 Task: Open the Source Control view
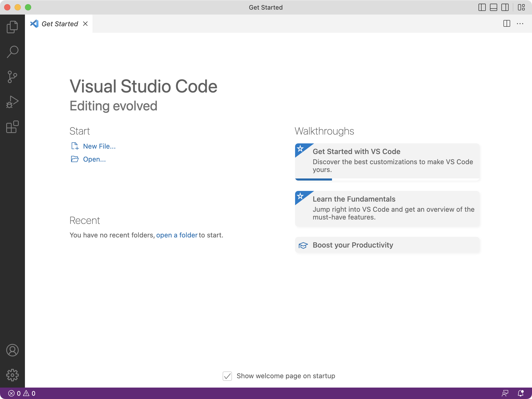12,77
